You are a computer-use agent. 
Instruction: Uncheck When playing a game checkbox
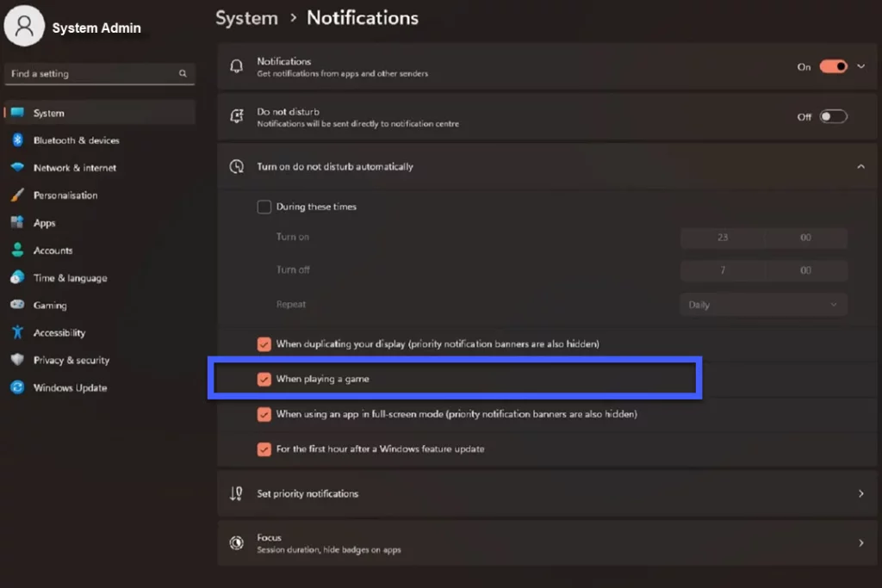tap(264, 379)
